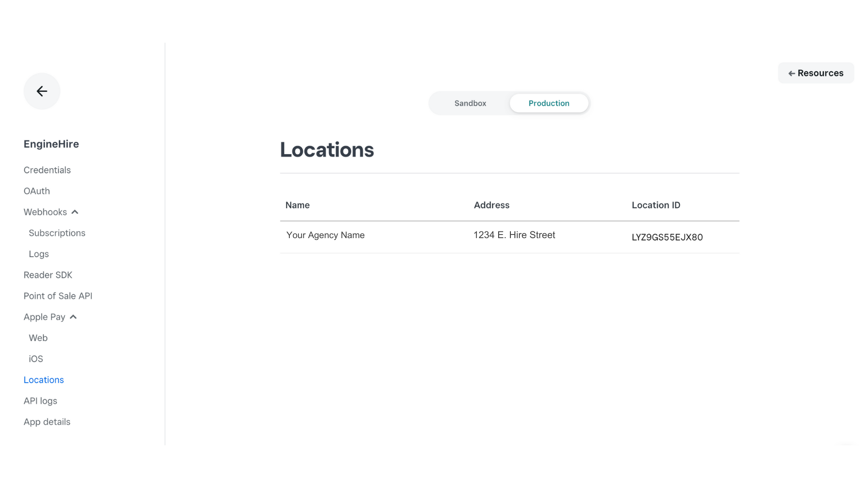Collapse the Webhooks section

click(x=75, y=211)
